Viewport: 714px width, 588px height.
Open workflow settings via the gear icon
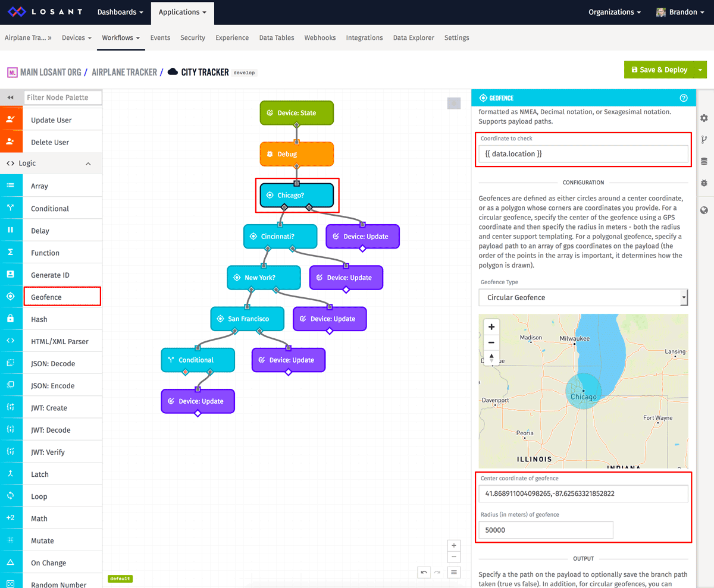704,118
